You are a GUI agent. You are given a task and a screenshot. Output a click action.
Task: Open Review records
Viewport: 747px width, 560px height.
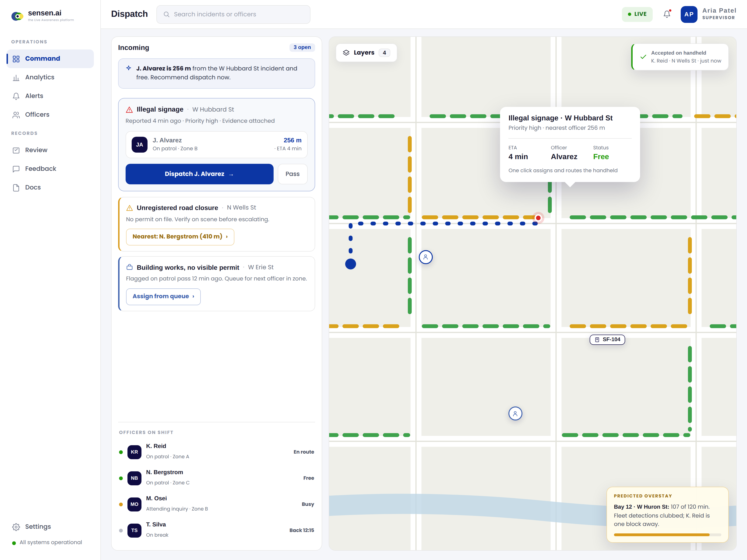(x=50, y=150)
